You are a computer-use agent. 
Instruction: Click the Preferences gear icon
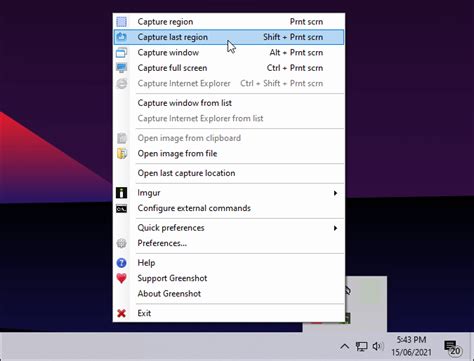click(121, 243)
